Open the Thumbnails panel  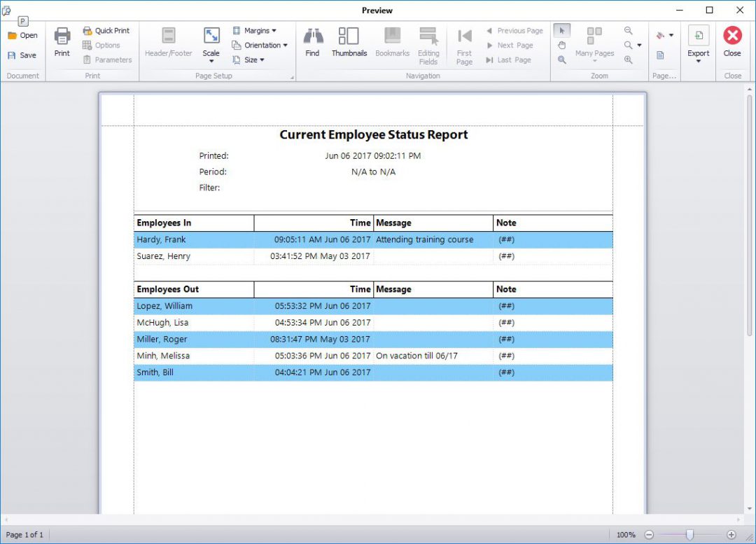click(349, 42)
